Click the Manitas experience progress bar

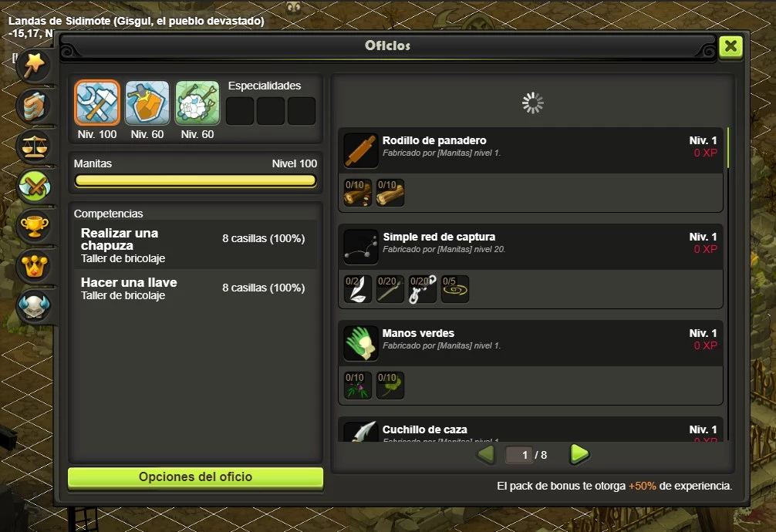tap(195, 180)
